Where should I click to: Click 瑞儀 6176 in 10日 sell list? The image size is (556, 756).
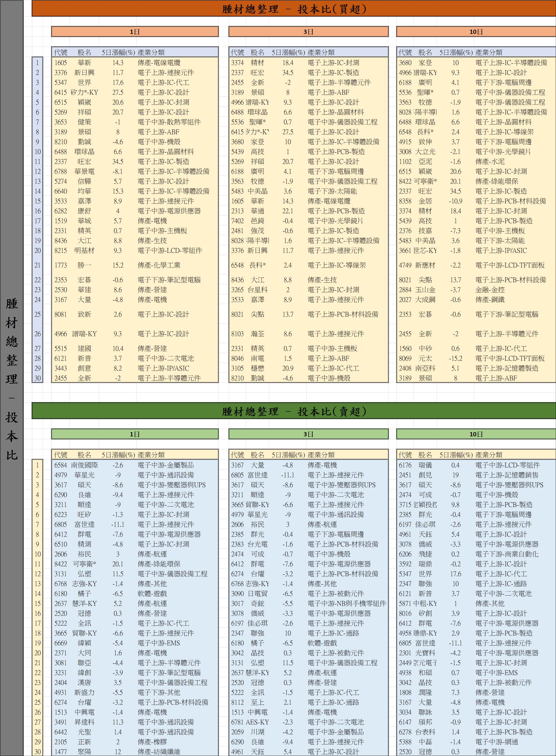coord(425,465)
